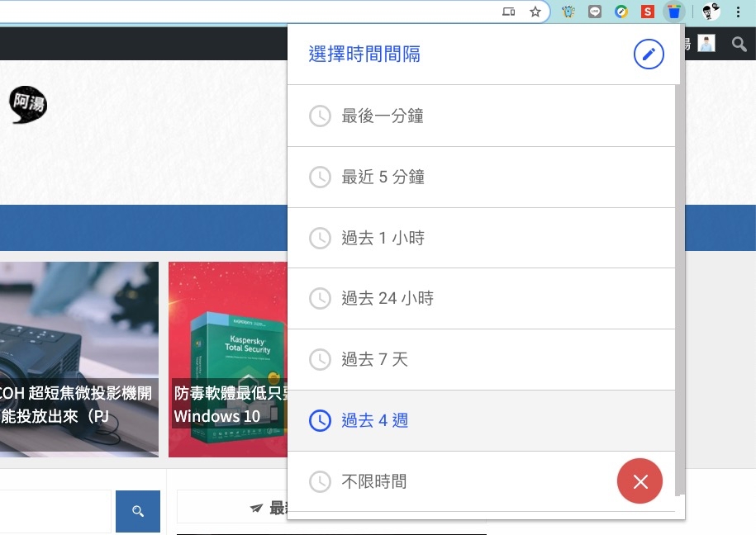756x535 pixels.
Task: Click the search input field at bottom left
Action: coord(55,511)
